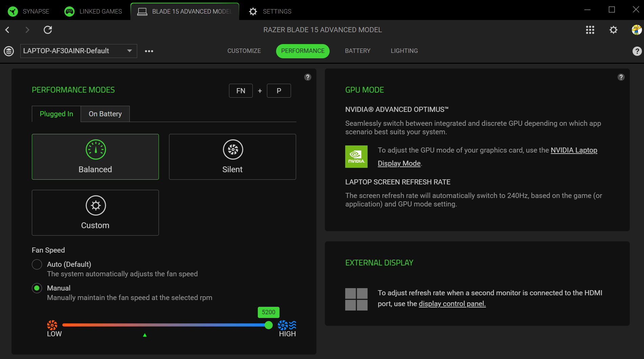
Task: Minimize the Synapse window
Action: [x=587, y=10]
